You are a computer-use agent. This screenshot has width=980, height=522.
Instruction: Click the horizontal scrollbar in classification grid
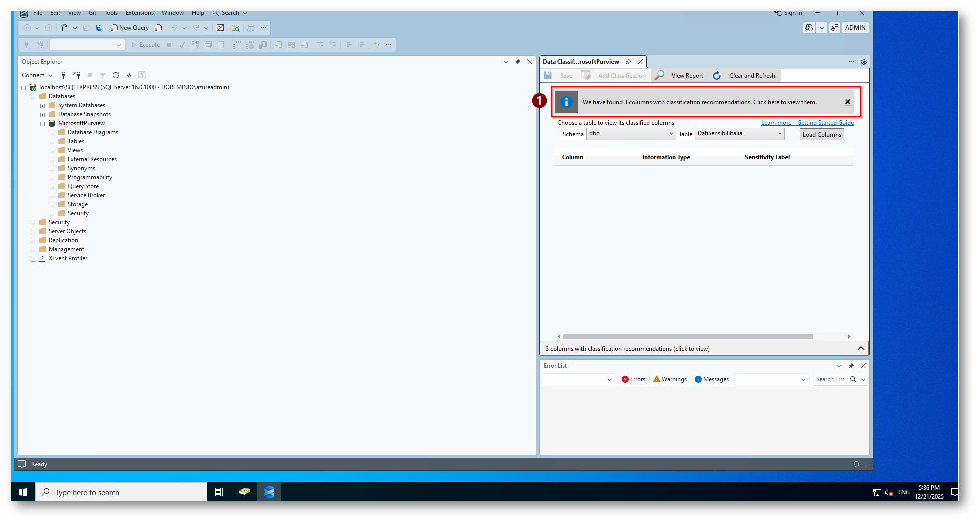pos(688,337)
